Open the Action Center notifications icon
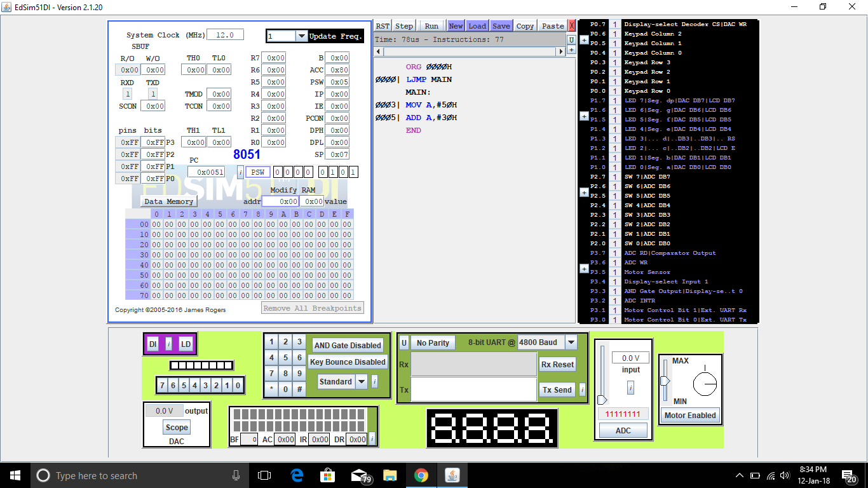 tap(850, 475)
